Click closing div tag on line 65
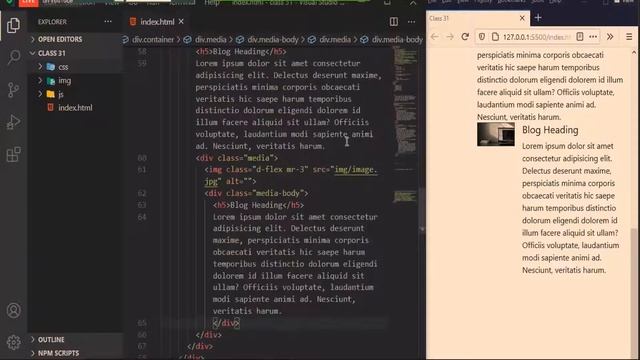 (226, 323)
